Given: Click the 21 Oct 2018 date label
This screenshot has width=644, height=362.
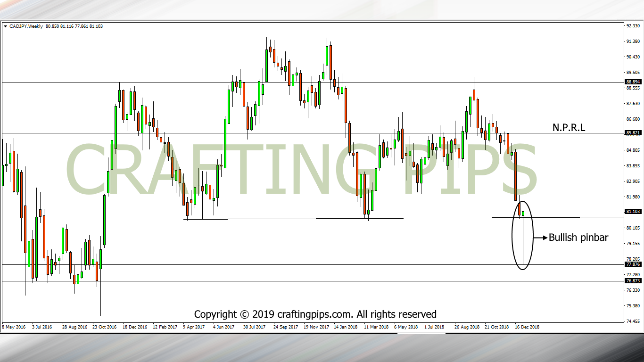Looking at the screenshot, I should pos(497,327).
